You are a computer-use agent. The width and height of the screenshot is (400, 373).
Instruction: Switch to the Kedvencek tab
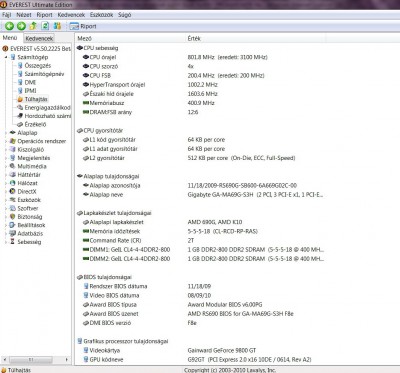[39, 38]
